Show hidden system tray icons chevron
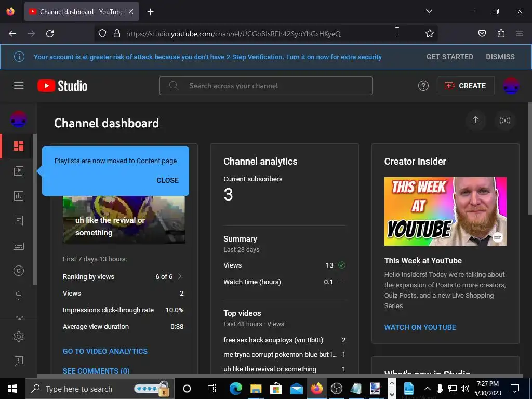 pyautogui.click(x=428, y=389)
